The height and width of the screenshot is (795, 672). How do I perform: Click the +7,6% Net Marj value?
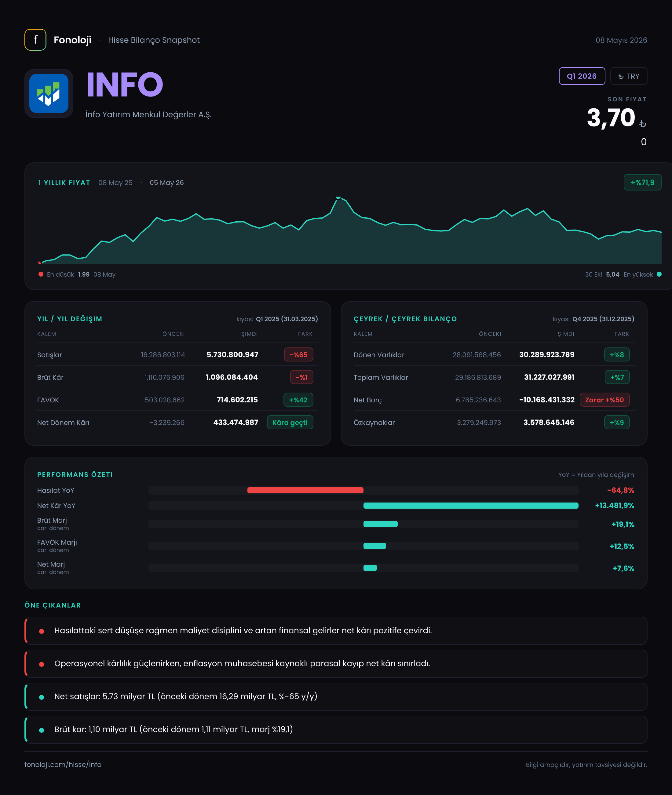click(624, 568)
